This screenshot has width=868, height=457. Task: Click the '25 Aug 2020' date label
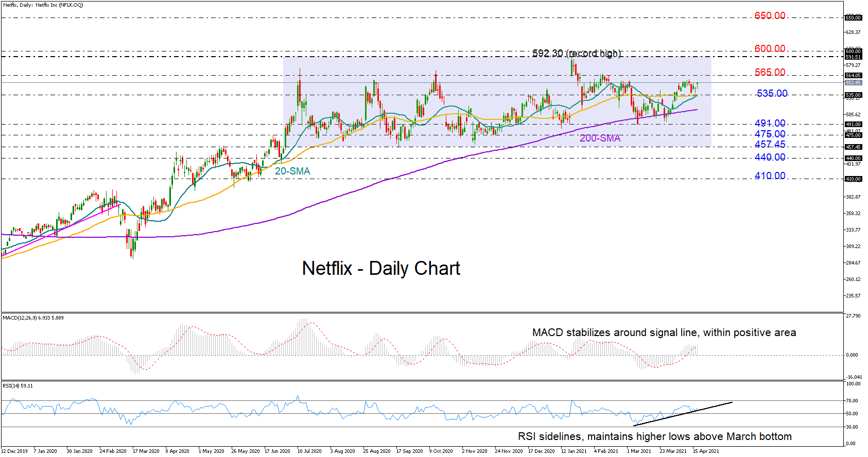tap(377, 451)
